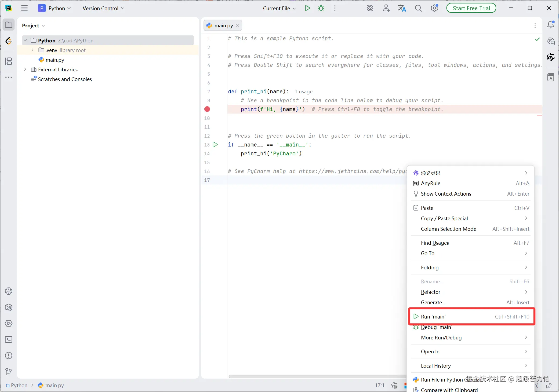Expand External Libraries node
The width and height of the screenshot is (559, 392).
pyautogui.click(x=25, y=69)
